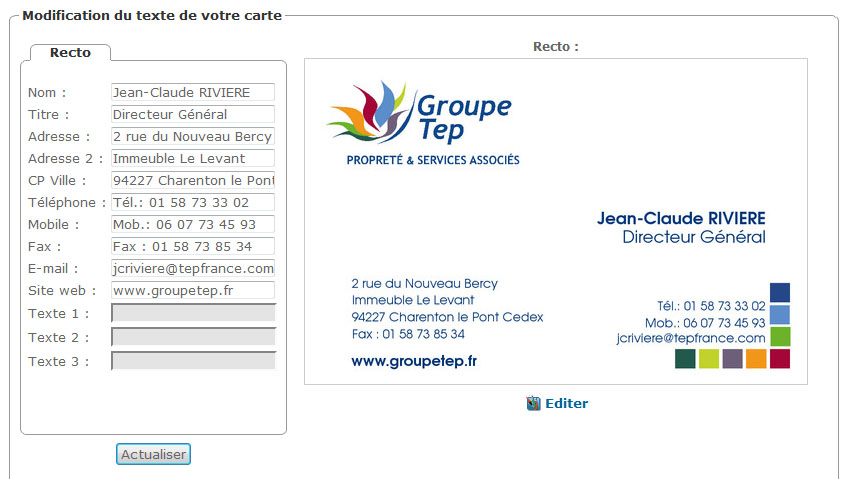Click the dark blue square on the card
This screenshot has height=479, width=850.
point(780,293)
